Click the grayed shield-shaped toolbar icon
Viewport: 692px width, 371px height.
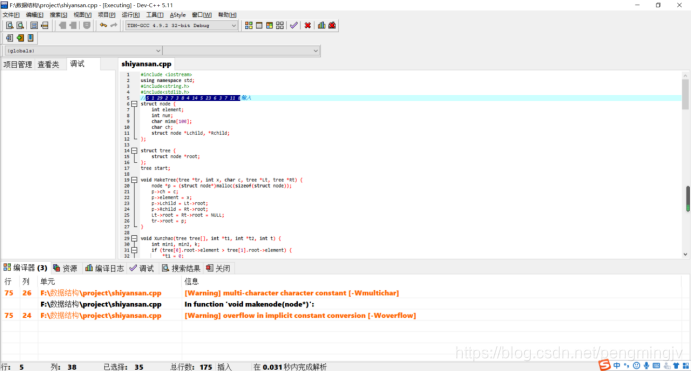pyautogui.click(x=87, y=26)
